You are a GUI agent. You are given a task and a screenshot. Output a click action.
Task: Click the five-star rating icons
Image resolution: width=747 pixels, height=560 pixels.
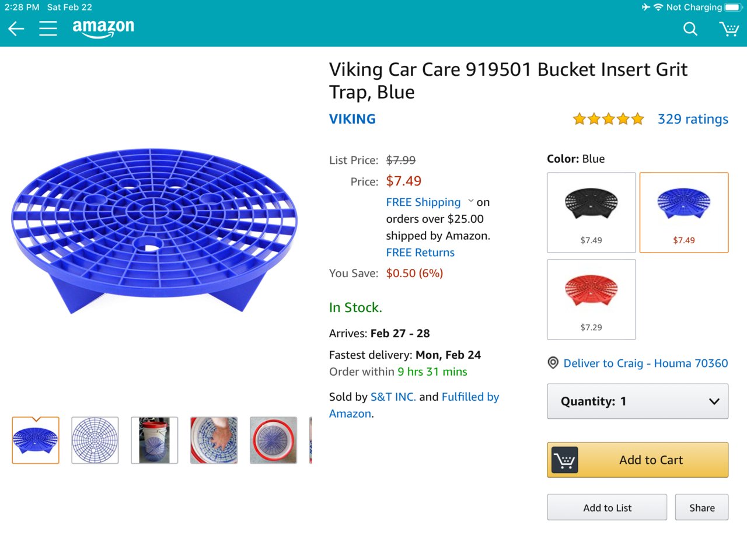pyautogui.click(x=609, y=119)
